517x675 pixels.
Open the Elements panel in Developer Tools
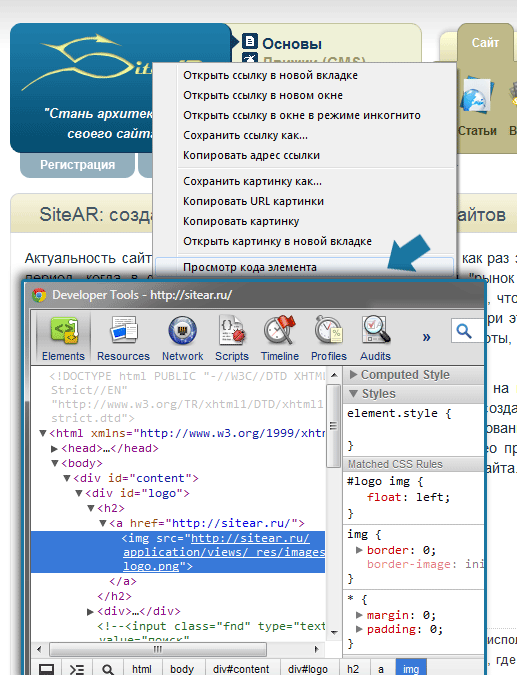click(63, 338)
